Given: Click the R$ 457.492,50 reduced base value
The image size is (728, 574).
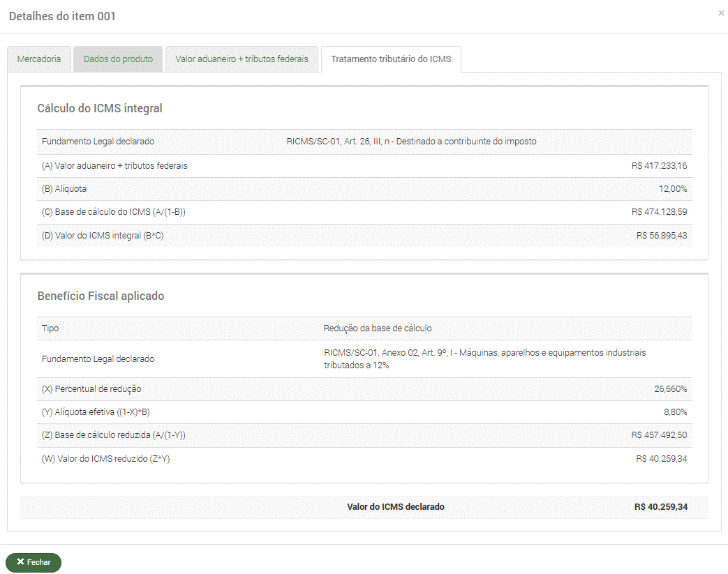Looking at the screenshot, I should pos(659,435).
